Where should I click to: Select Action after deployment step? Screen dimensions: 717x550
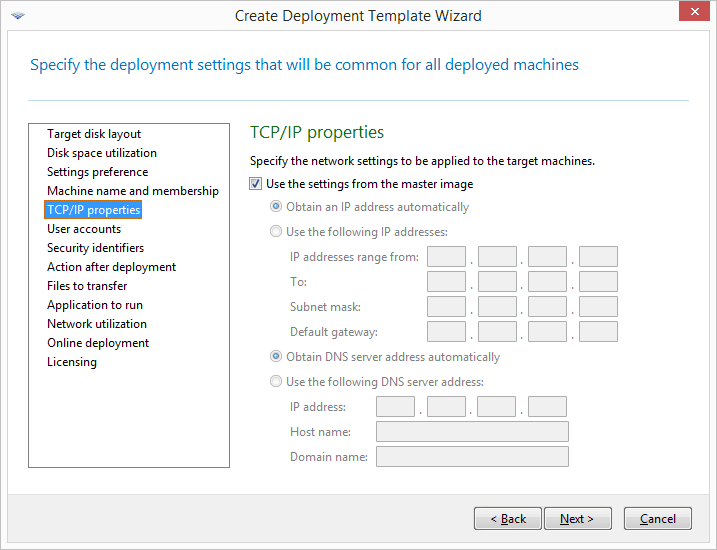click(111, 267)
